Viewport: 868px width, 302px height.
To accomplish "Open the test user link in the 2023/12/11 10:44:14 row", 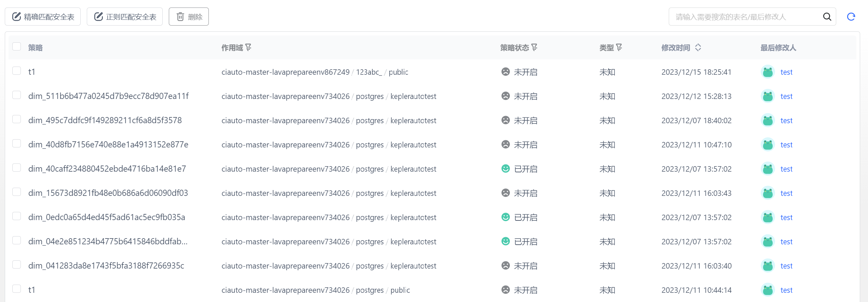I will coord(786,290).
